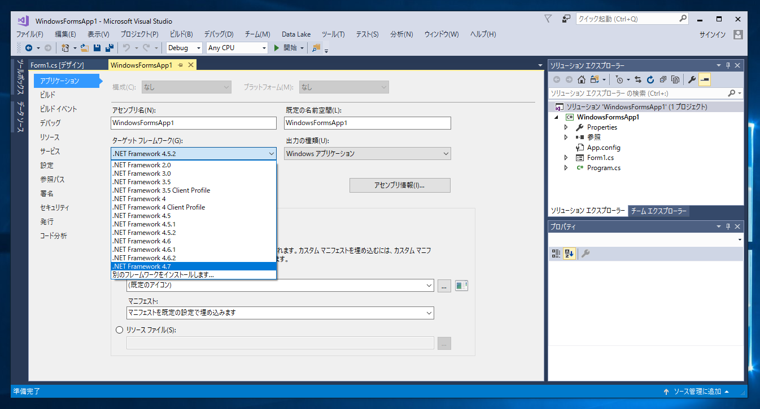Open the Data Lake menu
Image resolution: width=760 pixels, height=409 pixels.
(296, 34)
